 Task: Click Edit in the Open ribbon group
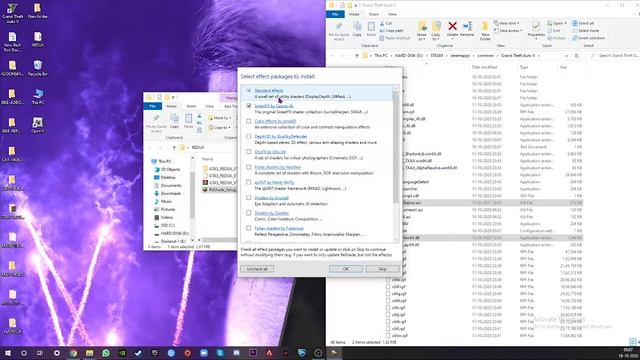point(554,31)
